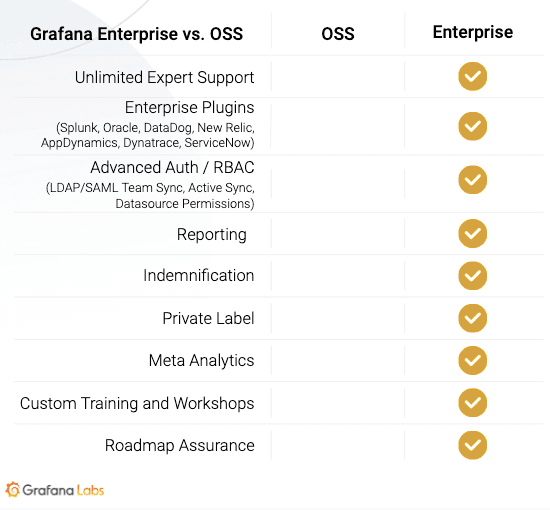Click the Custom Training and Workshops checkmark
Viewport: 550px width, 510px height.
pos(472,403)
